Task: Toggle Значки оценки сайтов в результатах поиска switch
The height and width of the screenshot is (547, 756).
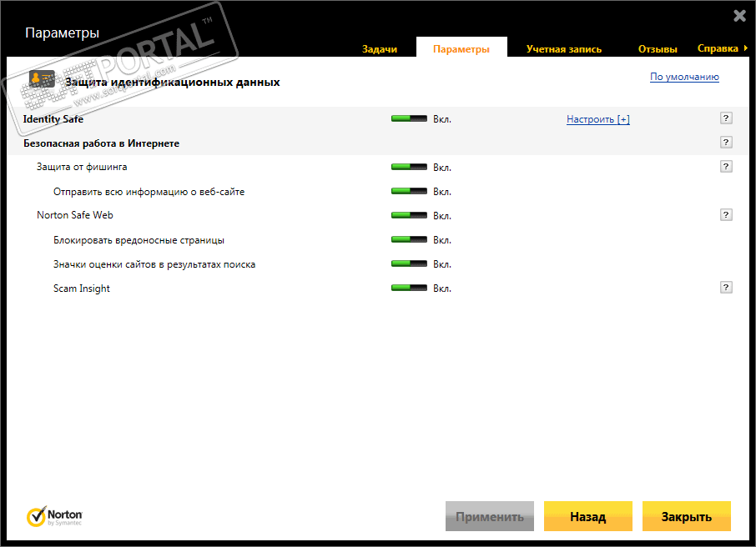Action: (409, 263)
